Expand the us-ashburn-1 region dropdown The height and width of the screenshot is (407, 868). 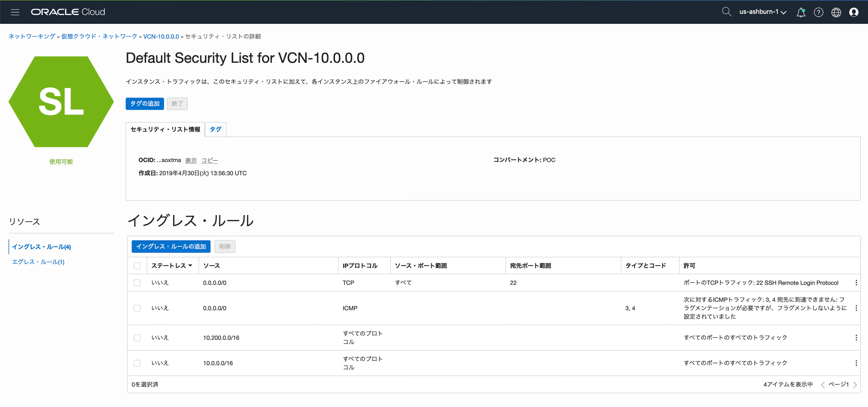pos(763,12)
